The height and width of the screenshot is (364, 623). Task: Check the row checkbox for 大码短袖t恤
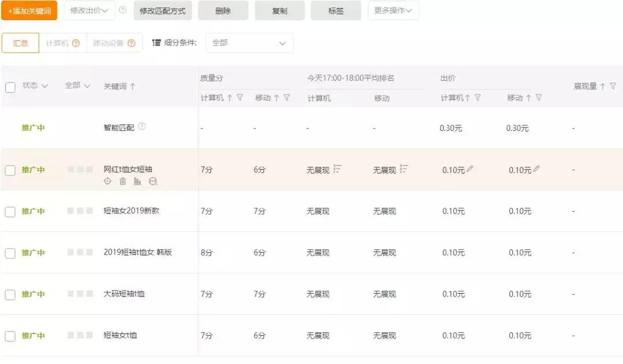[x=10, y=294]
